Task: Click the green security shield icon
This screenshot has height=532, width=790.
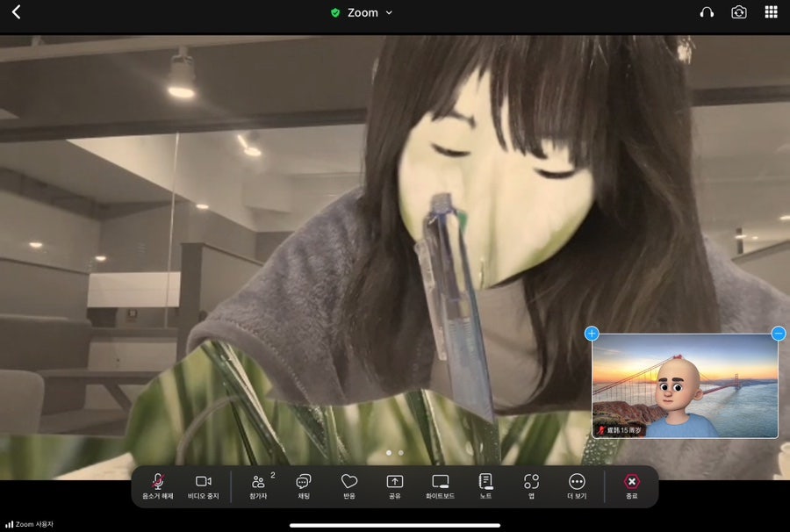Action: click(x=335, y=12)
